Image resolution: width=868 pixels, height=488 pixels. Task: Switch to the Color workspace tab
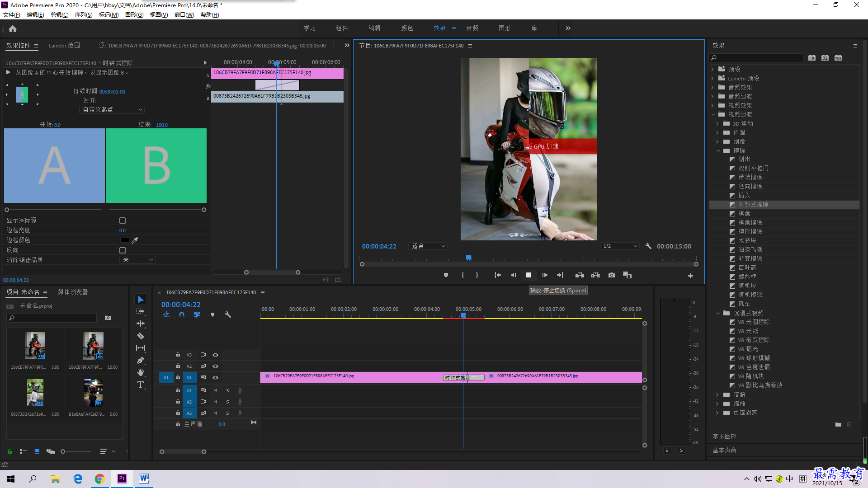(x=407, y=28)
